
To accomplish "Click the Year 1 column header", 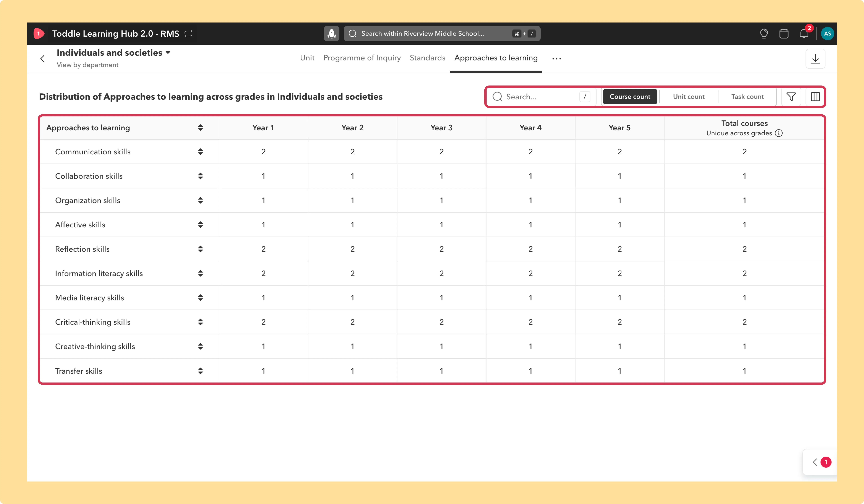I will pyautogui.click(x=263, y=128).
